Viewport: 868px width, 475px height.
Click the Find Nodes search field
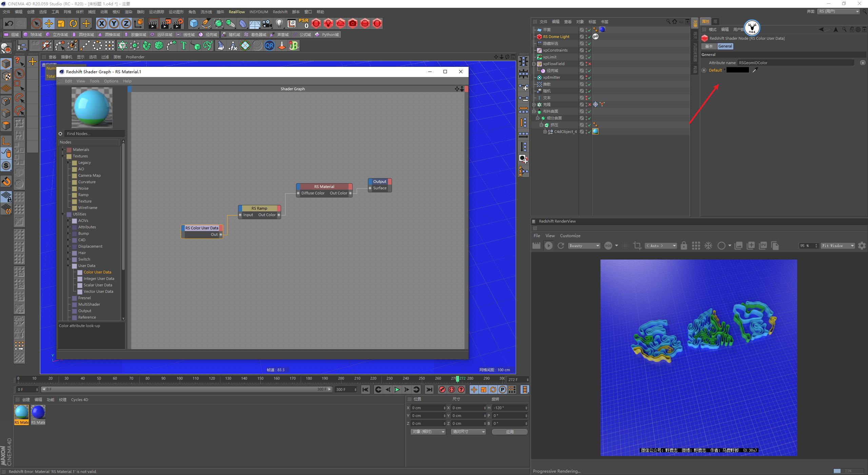click(94, 133)
